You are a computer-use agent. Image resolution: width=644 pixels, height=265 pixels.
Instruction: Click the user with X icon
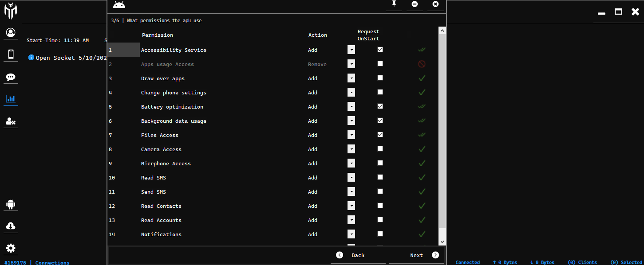click(11, 121)
